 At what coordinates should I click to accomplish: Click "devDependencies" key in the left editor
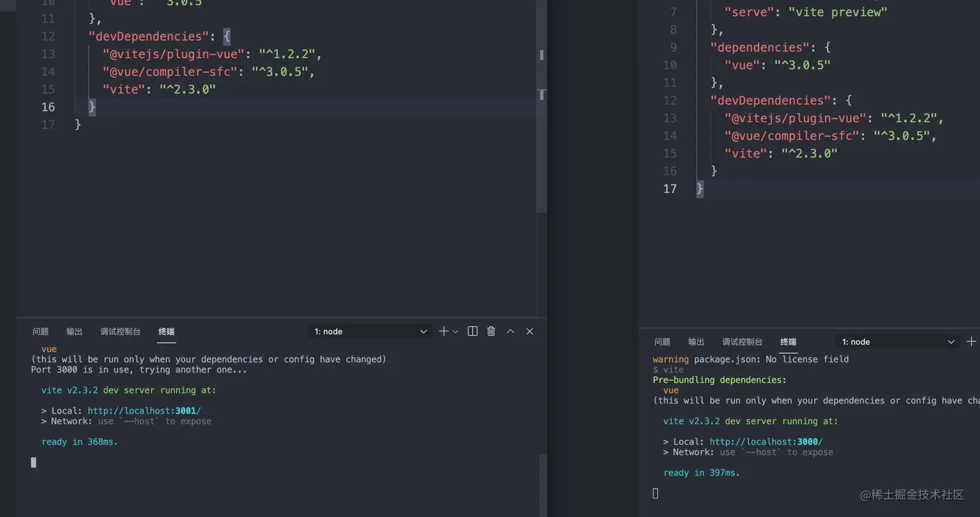click(149, 36)
